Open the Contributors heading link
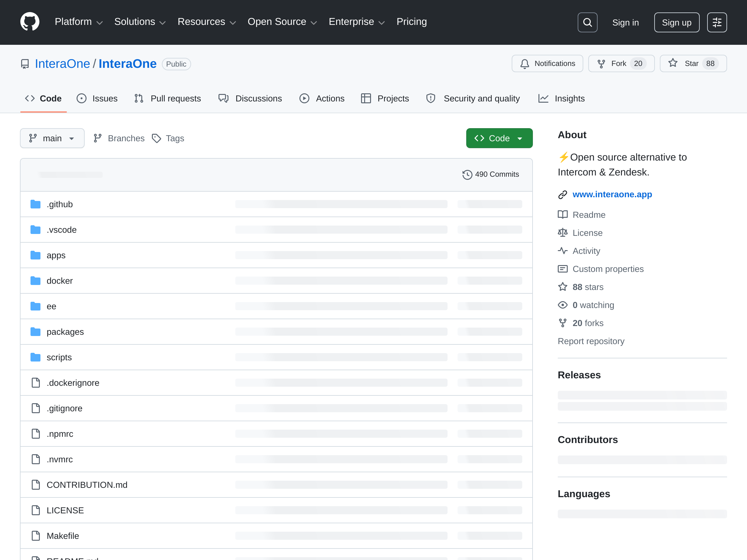The image size is (747, 560). click(588, 440)
